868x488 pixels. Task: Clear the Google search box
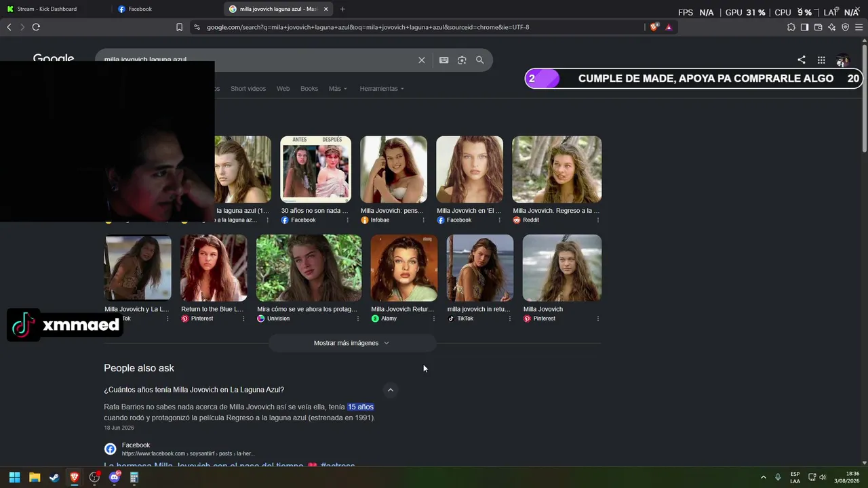click(x=422, y=60)
